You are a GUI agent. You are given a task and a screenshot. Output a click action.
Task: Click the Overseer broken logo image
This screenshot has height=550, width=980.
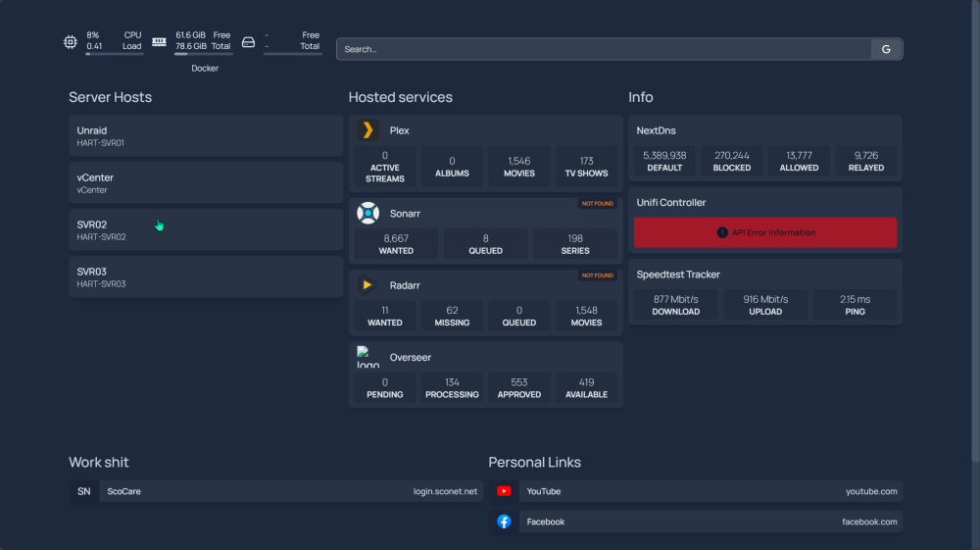pyautogui.click(x=367, y=357)
